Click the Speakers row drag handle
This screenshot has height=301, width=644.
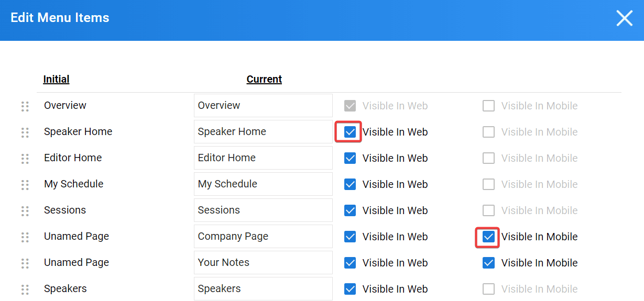25,289
